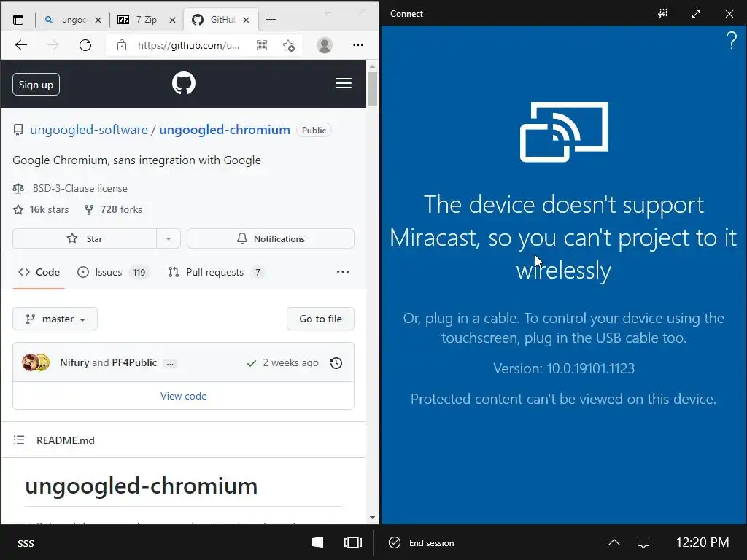The width and height of the screenshot is (747, 560).
Task: Click the Public repository badge
Action: coord(314,131)
